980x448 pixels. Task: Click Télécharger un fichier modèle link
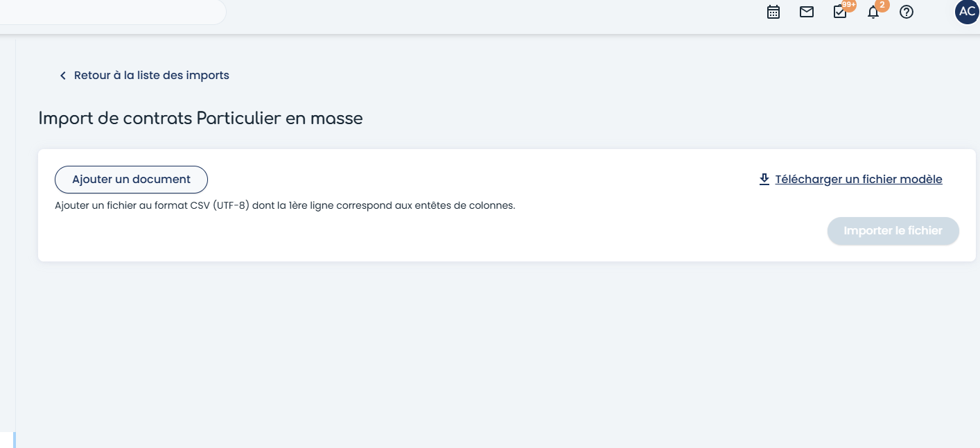(x=858, y=179)
